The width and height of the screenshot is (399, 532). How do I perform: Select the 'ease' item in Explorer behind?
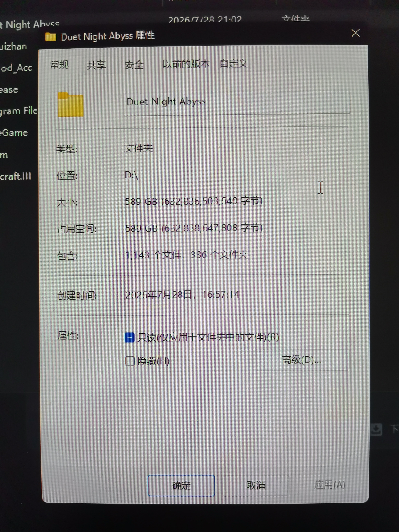(x=9, y=90)
